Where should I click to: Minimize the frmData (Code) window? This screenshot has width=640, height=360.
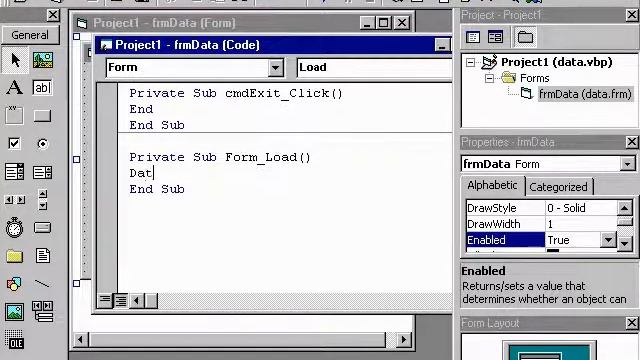(442, 45)
